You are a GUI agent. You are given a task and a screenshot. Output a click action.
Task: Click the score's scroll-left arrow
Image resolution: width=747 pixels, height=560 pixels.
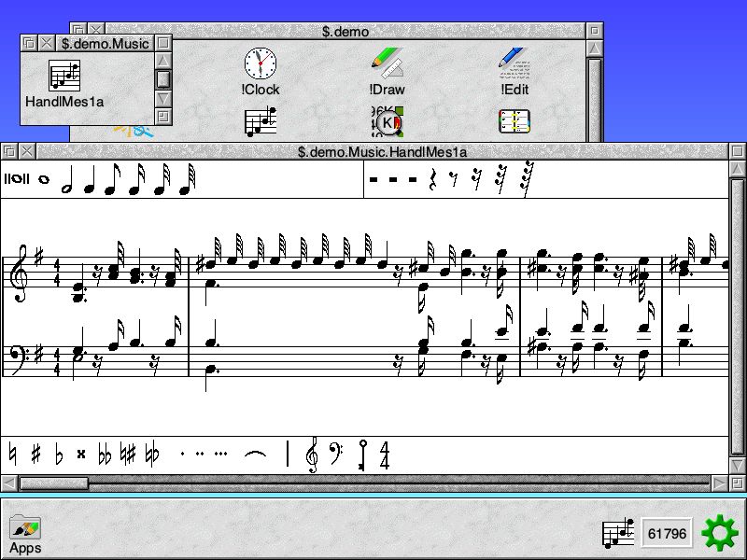click(9, 483)
